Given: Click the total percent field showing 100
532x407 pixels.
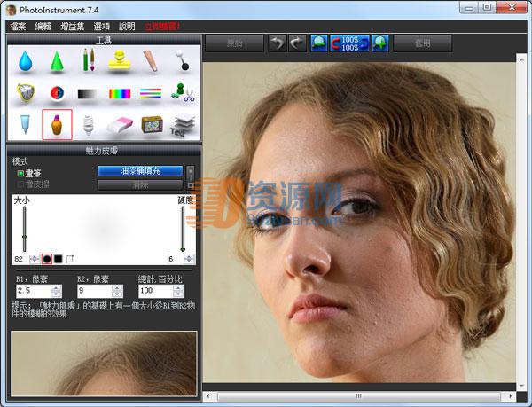Looking at the screenshot, I should pos(156,291).
